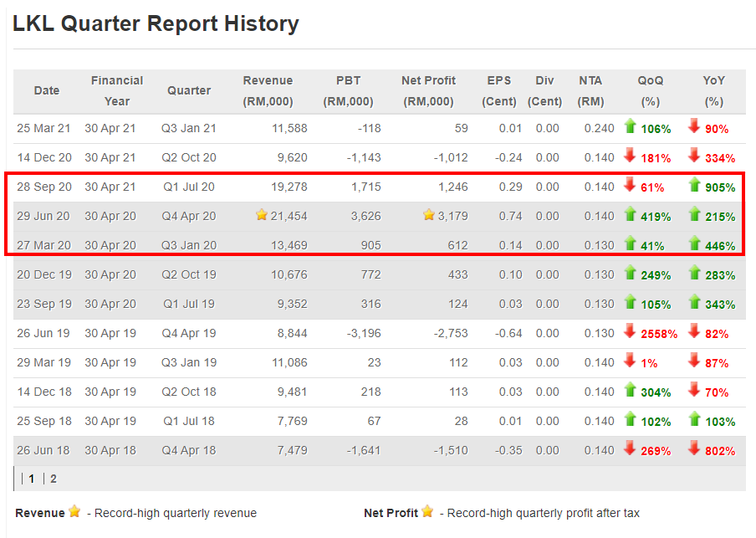
Task: Click the gold star beside revenue 21,454
Action: (x=262, y=216)
